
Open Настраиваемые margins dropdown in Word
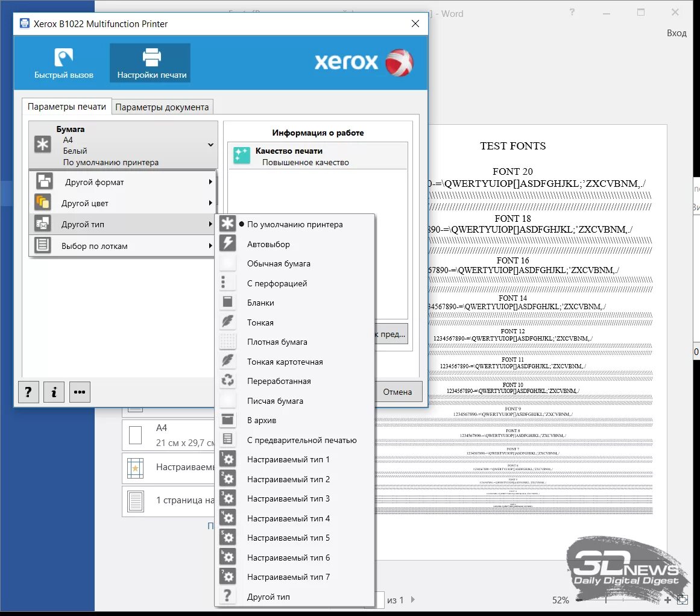coord(169,467)
